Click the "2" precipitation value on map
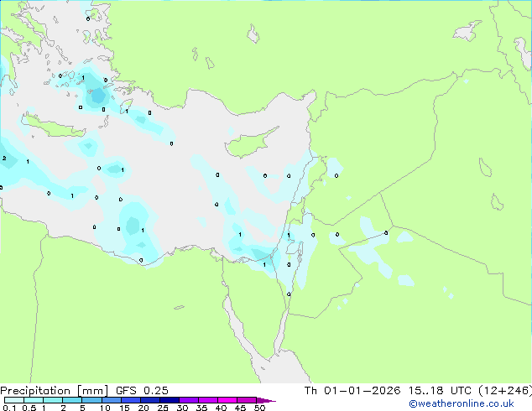This screenshot has height=411, width=532. [x=4, y=159]
